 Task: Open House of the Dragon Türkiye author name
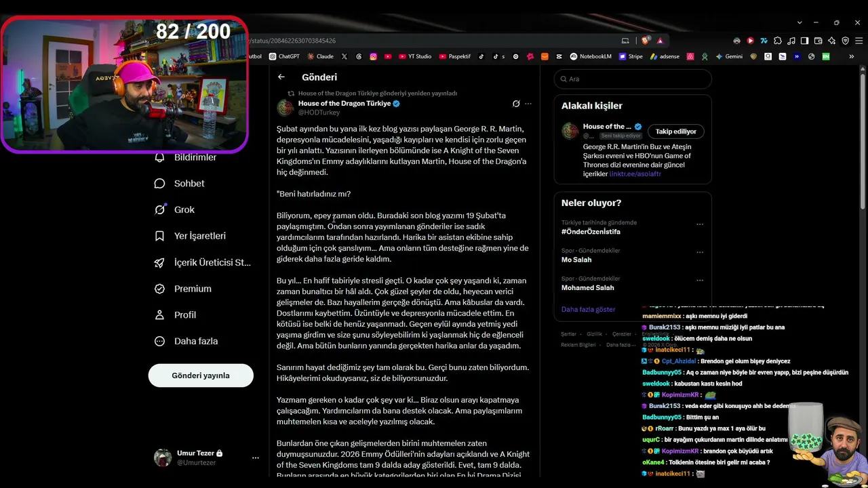click(344, 104)
